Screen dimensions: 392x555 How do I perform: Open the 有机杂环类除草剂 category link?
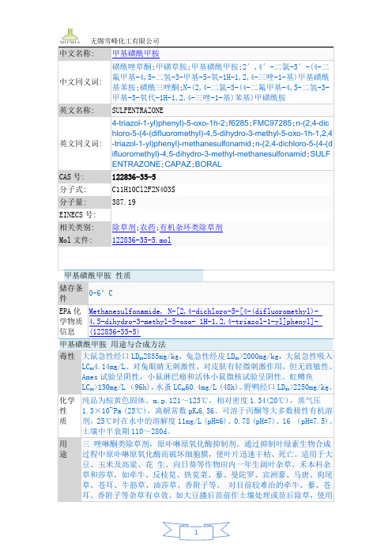[x=191, y=227]
